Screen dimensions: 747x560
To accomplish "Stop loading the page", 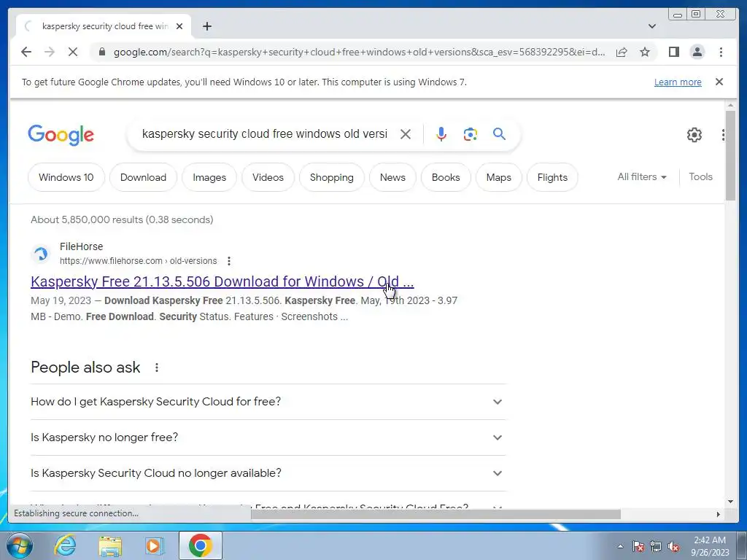I will [x=73, y=52].
